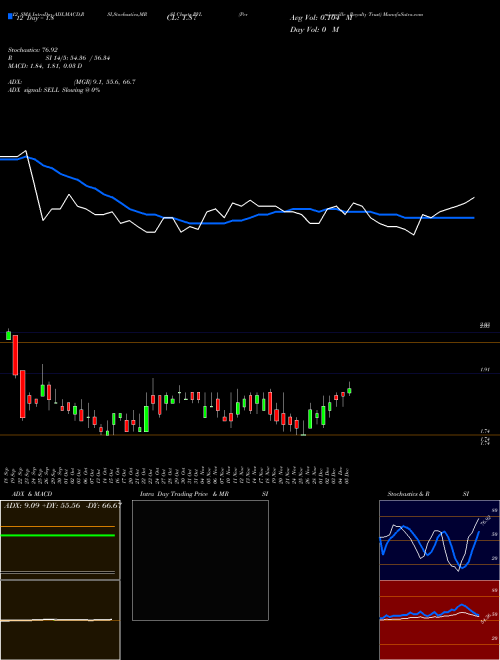The image size is (500, 660).
Task: Open the empty Intra Day Trading Price panel
Action: coord(200,560)
